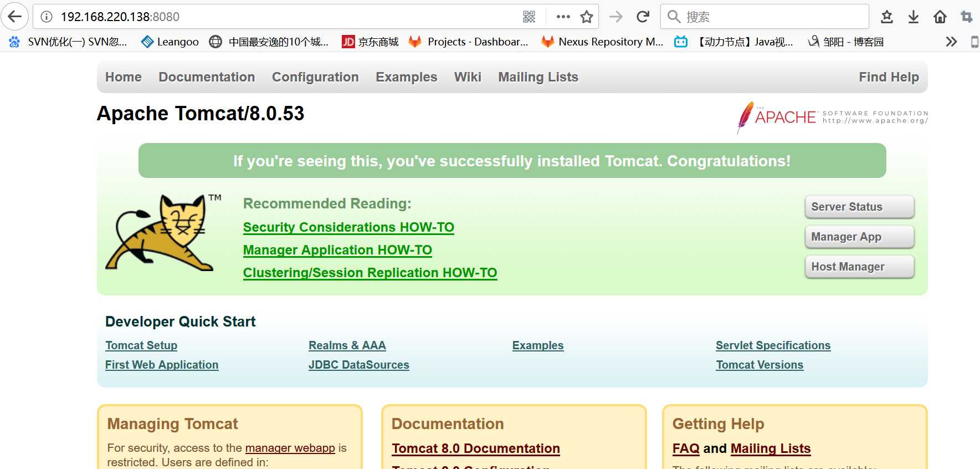Open the Examples quick start link
Screen dimensions: 980x469
pyautogui.click(x=538, y=345)
